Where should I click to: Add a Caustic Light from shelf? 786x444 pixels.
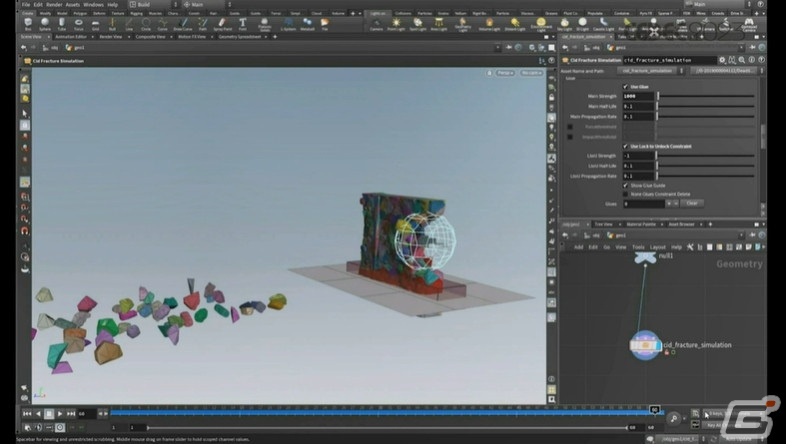tap(604, 24)
